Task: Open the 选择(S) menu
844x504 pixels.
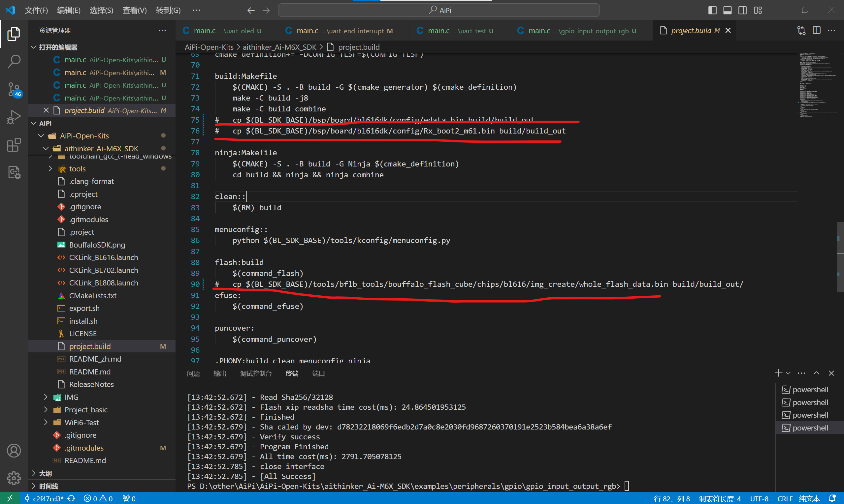Action: [101, 11]
